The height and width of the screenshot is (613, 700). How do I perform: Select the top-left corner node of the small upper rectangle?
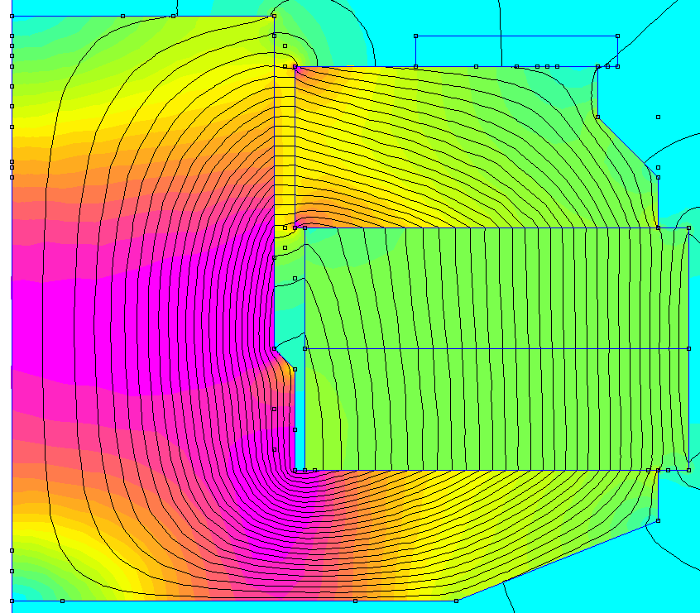pyautogui.click(x=415, y=36)
